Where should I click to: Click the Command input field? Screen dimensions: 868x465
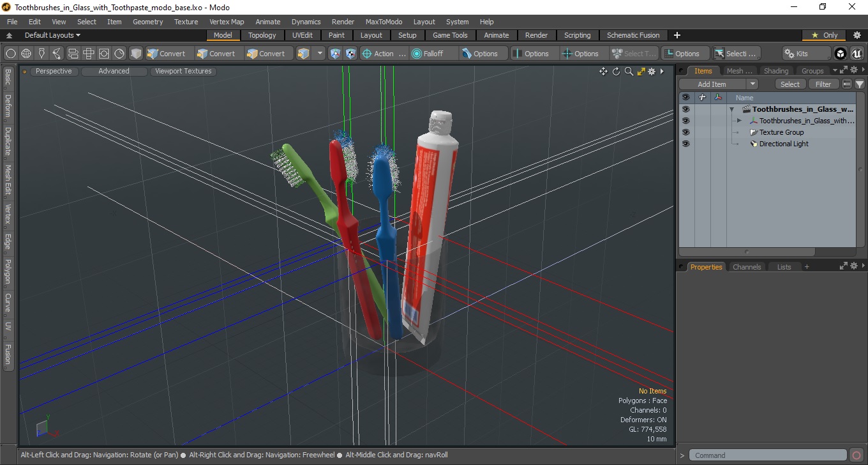[768, 455]
